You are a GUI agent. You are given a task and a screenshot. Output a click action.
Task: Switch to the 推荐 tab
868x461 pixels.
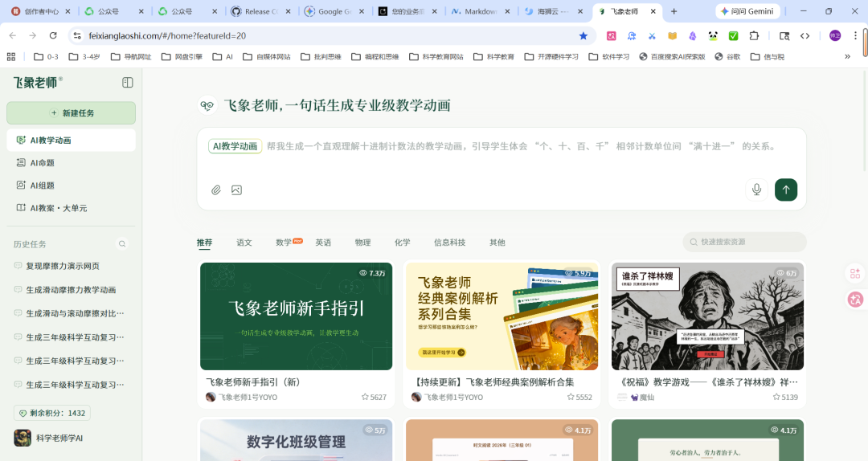pyautogui.click(x=204, y=243)
